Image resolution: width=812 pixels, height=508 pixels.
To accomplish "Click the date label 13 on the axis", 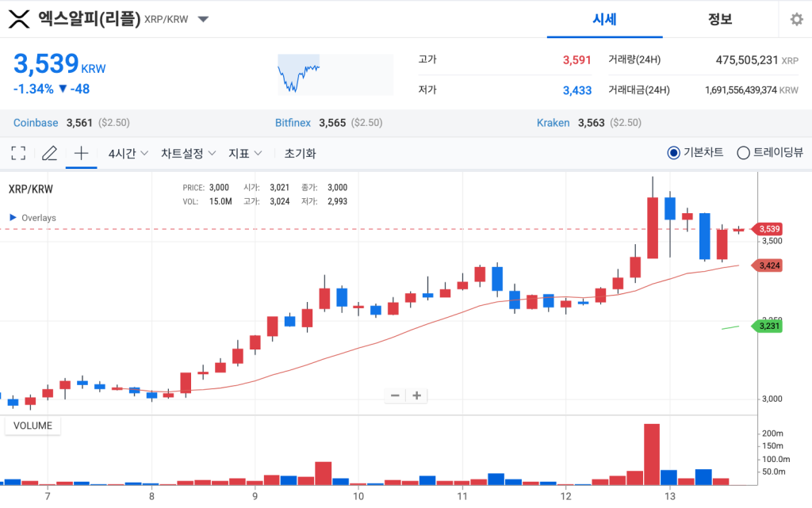I will click(x=669, y=497).
